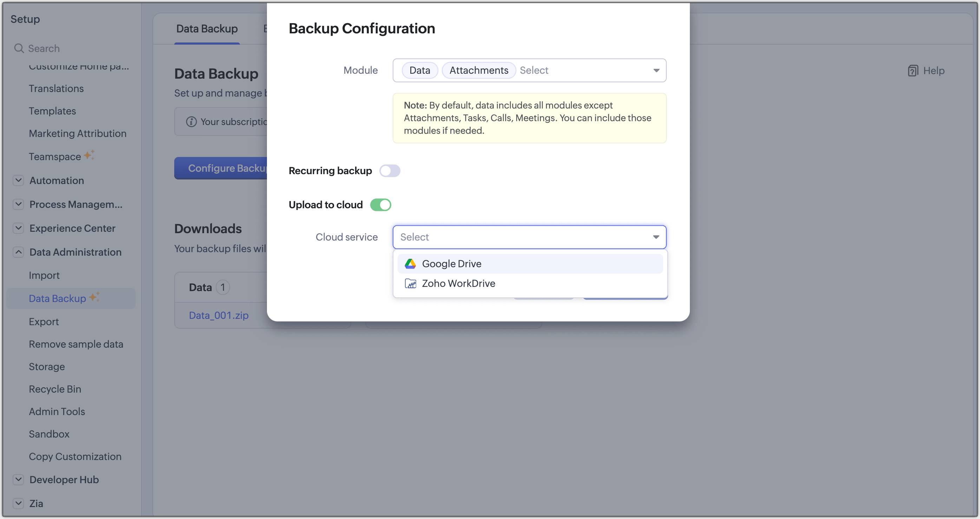Collapse the Data Administration section
The image size is (980, 519).
click(18, 252)
